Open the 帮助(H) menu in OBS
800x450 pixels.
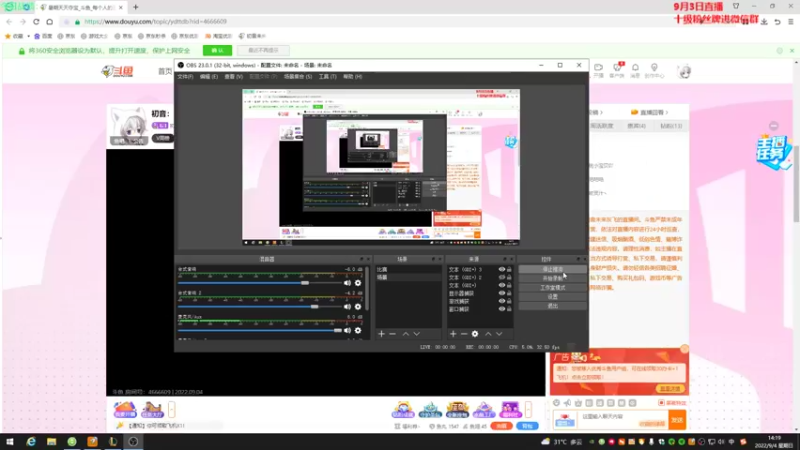pyautogui.click(x=353, y=77)
